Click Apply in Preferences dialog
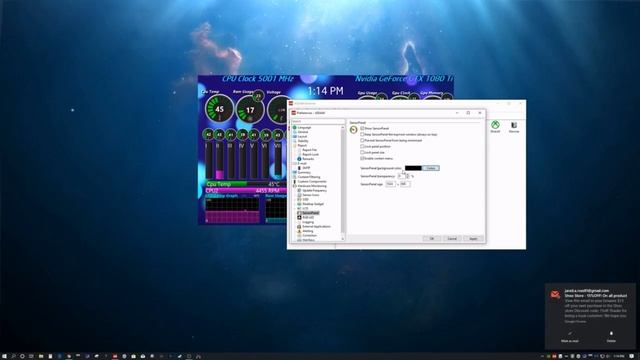This screenshot has height=360, width=640. coord(473,238)
